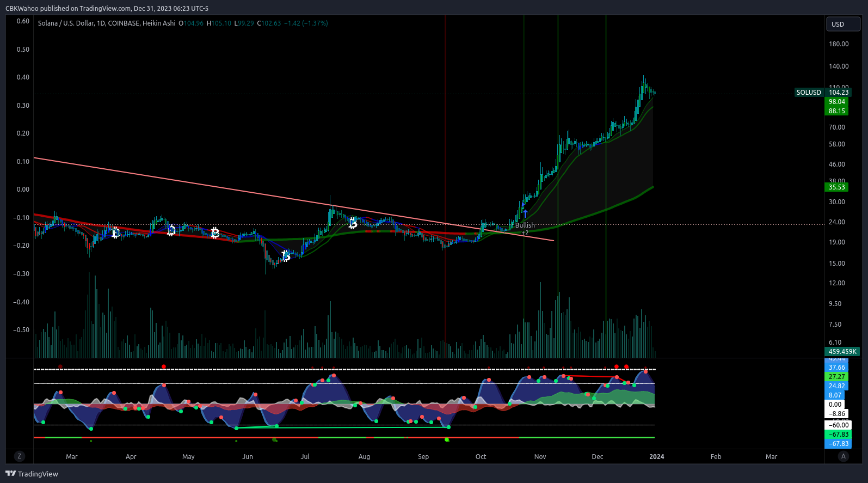Click the 459.459K volume label
The height and width of the screenshot is (483, 868).
pos(842,352)
